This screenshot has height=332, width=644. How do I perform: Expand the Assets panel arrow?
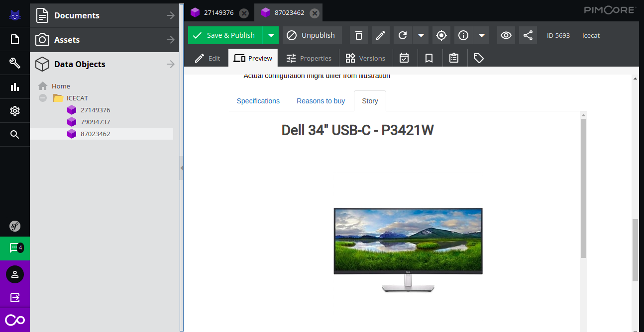point(171,40)
